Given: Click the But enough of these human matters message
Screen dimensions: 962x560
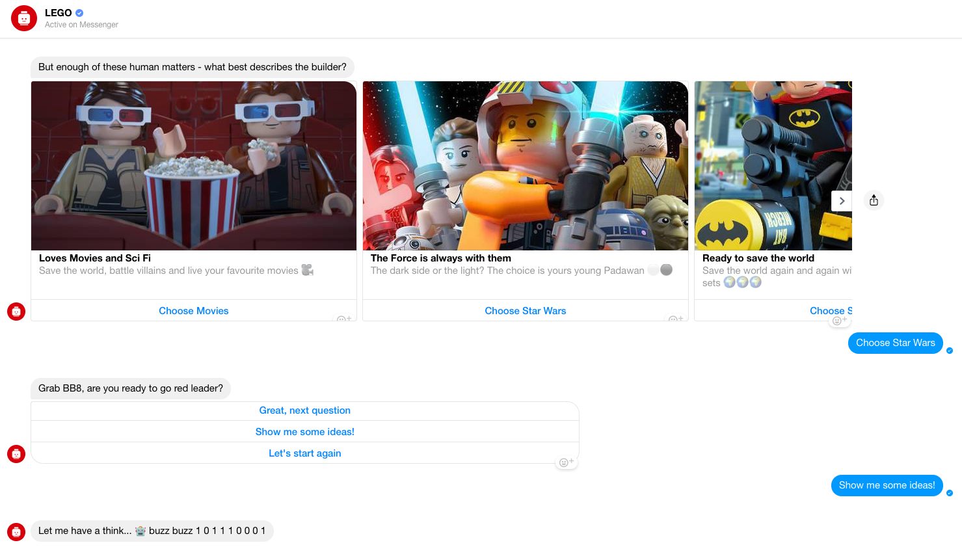Looking at the screenshot, I should (x=193, y=67).
